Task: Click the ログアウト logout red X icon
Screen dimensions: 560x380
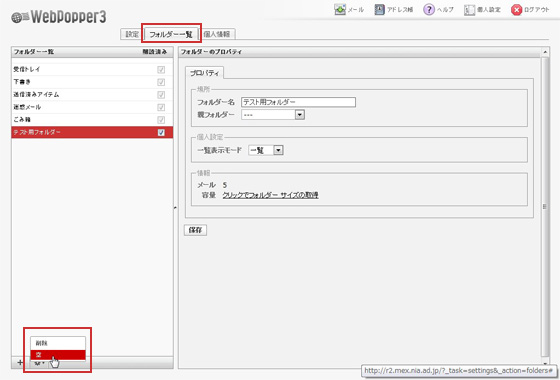Action: coord(516,10)
